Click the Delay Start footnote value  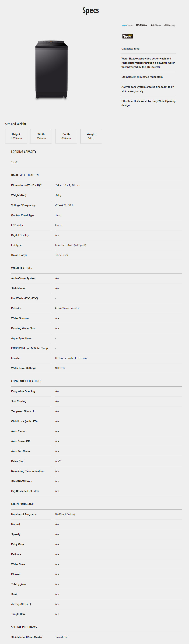[x=58, y=461]
